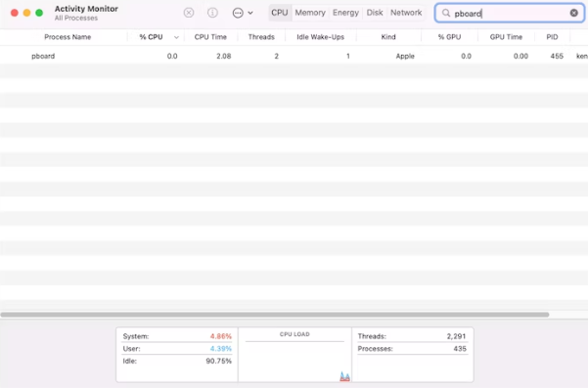Click the User percentage 4.39%
Viewport: 588px width, 388px height.
(221, 349)
